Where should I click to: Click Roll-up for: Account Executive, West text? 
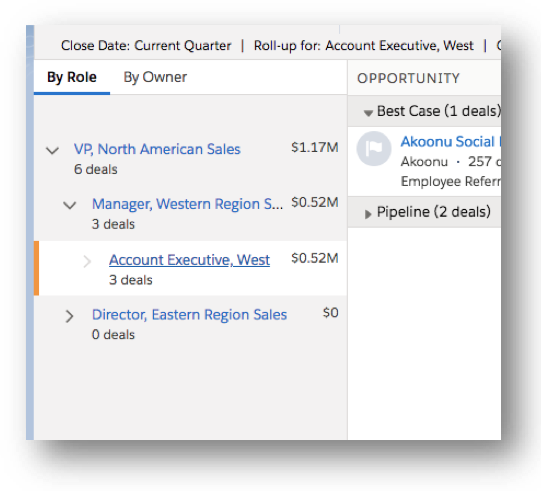364,46
